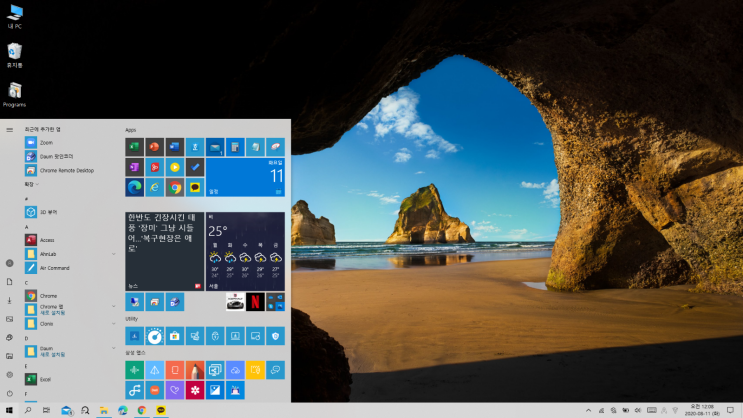Image resolution: width=743 pixels, height=418 pixels.
Task: Open the power options button in Start
Action: pos(9,394)
